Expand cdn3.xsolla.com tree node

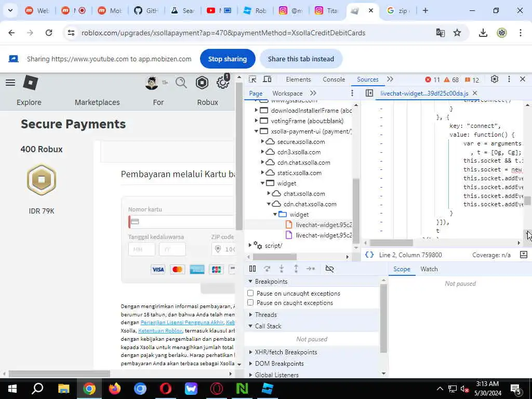pyautogui.click(x=262, y=152)
